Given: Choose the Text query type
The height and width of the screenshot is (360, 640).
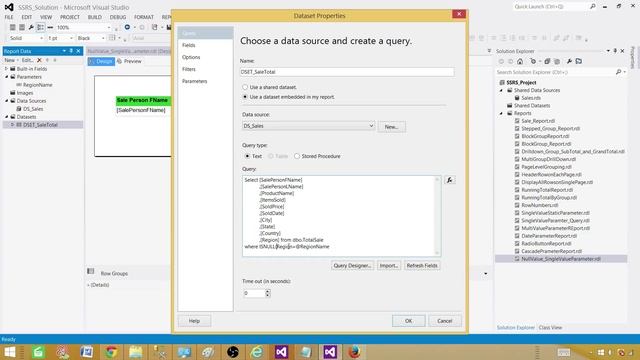Looking at the screenshot, I should (x=247, y=156).
